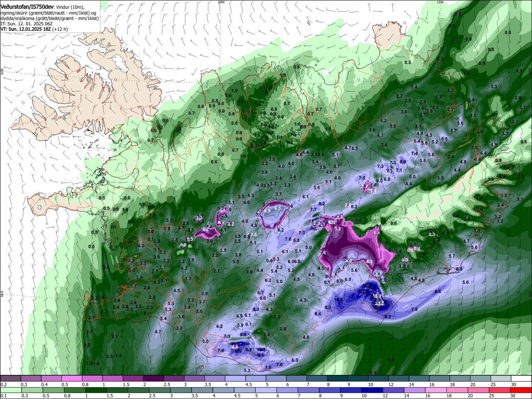Select the 9.9 value near the south coast
The height and width of the screenshot is (399, 532).
click(238, 351)
